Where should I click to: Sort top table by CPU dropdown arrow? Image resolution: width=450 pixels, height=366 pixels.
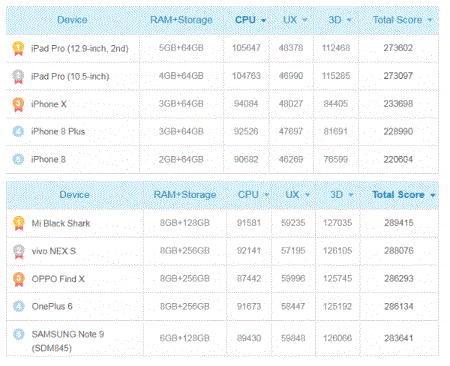pyautogui.click(x=263, y=20)
